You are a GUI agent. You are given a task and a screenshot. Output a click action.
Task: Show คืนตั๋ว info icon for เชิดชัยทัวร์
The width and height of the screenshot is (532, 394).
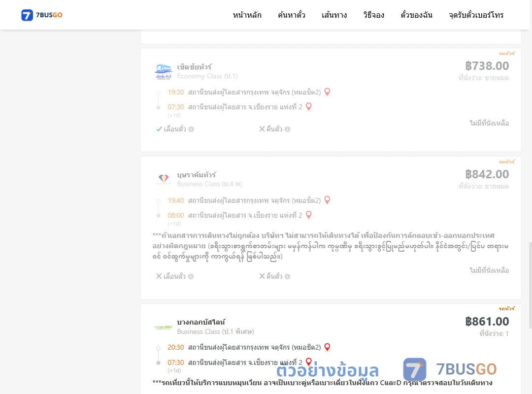(287, 130)
